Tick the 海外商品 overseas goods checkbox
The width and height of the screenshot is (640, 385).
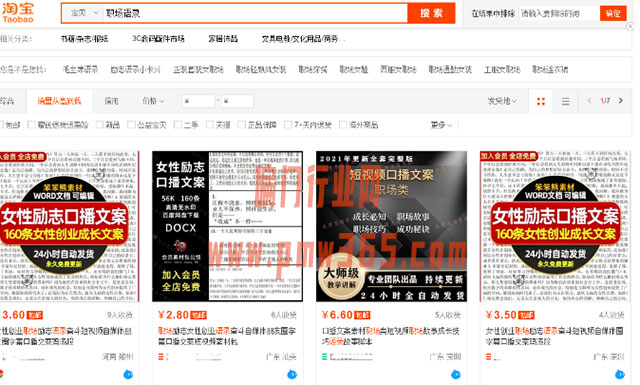[343, 125]
